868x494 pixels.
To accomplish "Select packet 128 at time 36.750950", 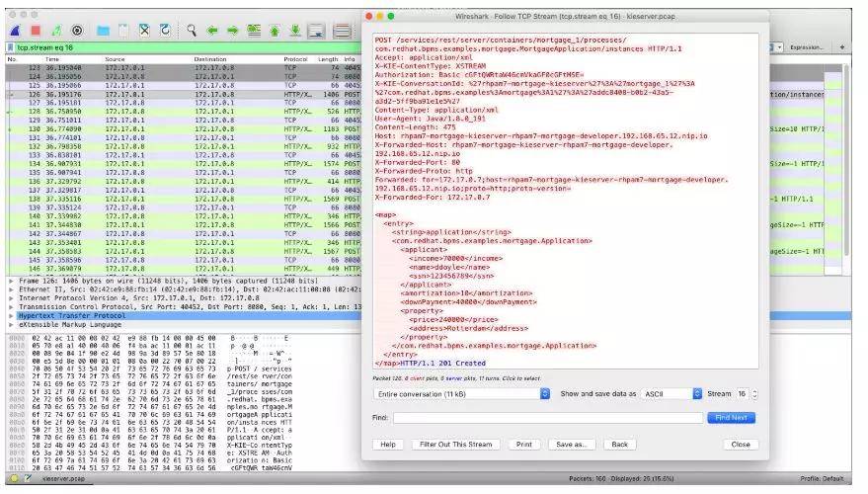I will coord(184,112).
